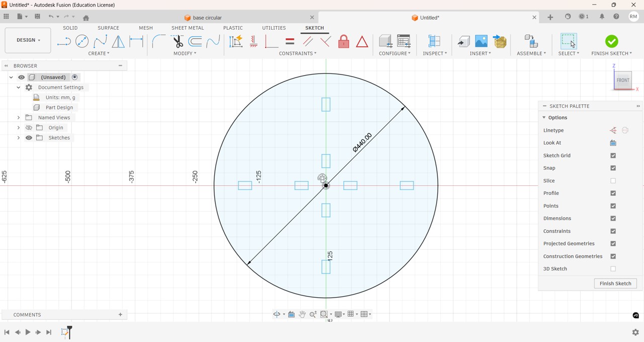Apply the Fix/Unfix lock constraint
Viewport: 644px width, 342px height.
344,41
